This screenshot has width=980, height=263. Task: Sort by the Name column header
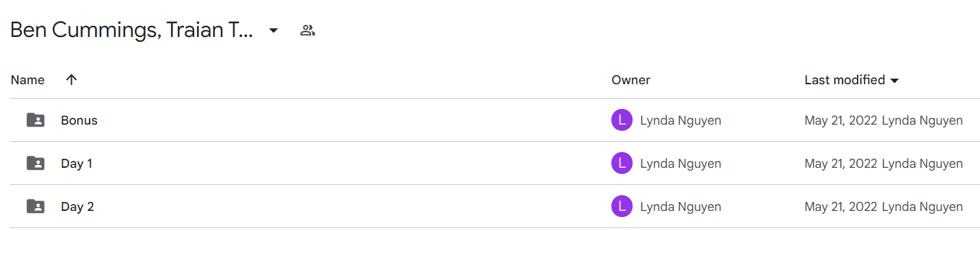point(28,80)
